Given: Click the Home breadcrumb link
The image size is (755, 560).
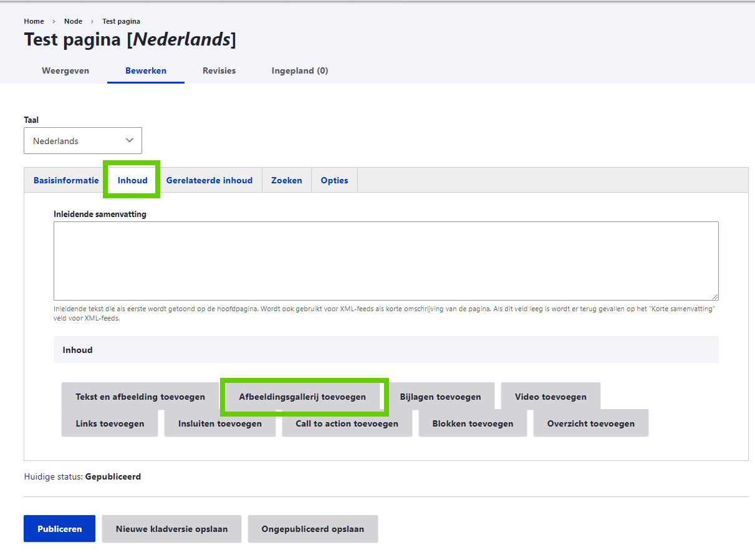Looking at the screenshot, I should (34, 21).
